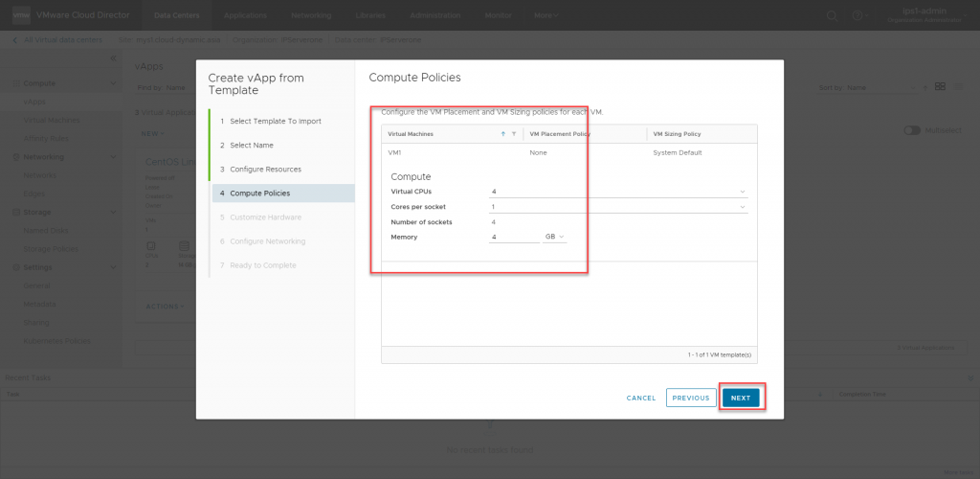Select step 2 Select Name in wizard
Image resolution: width=980 pixels, height=479 pixels.
[x=251, y=145]
